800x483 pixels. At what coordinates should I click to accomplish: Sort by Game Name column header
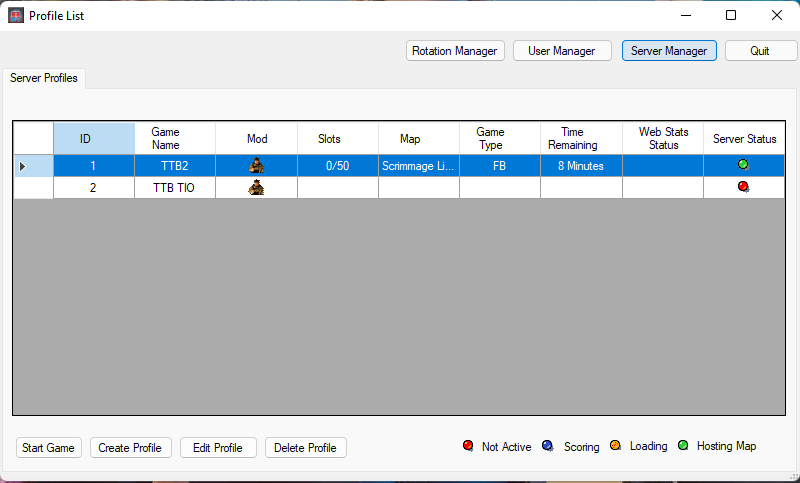pyautogui.click(x=175, y=139)
